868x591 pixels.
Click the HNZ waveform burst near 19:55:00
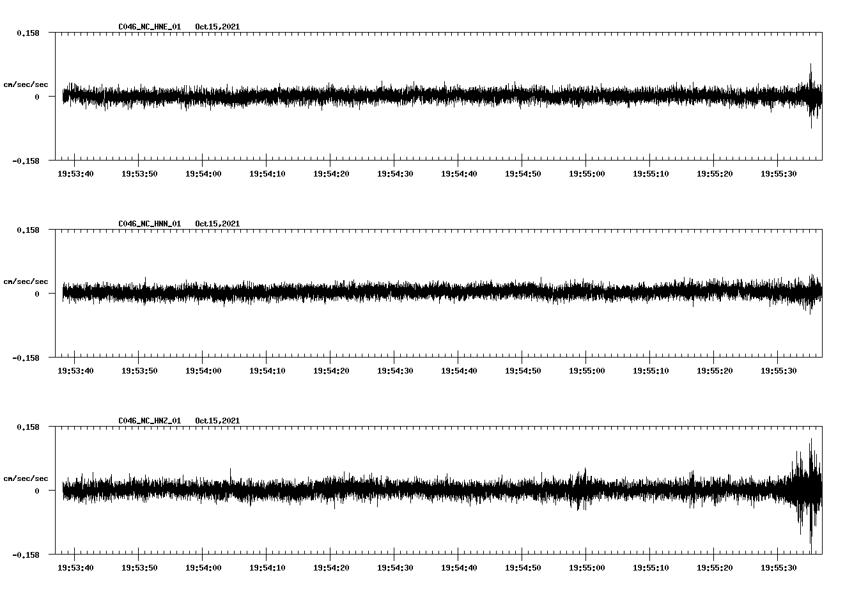[582, 489]
